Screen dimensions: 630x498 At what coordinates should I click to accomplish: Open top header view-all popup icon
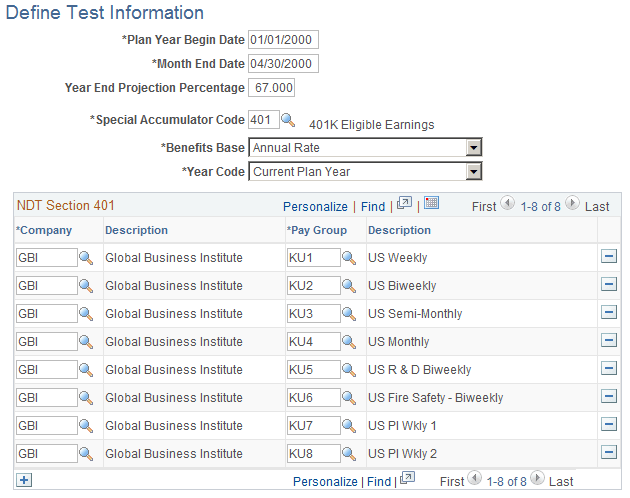(x=404, y=204)
